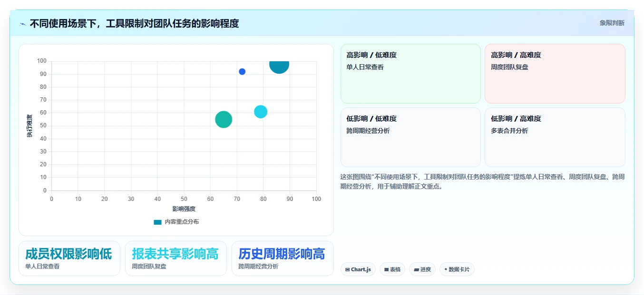Click the 数据卡片 tag chip

pos(457,269)
